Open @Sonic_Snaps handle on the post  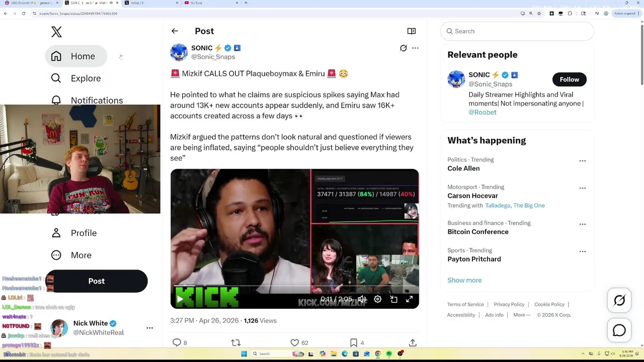[x=213, y=57]
